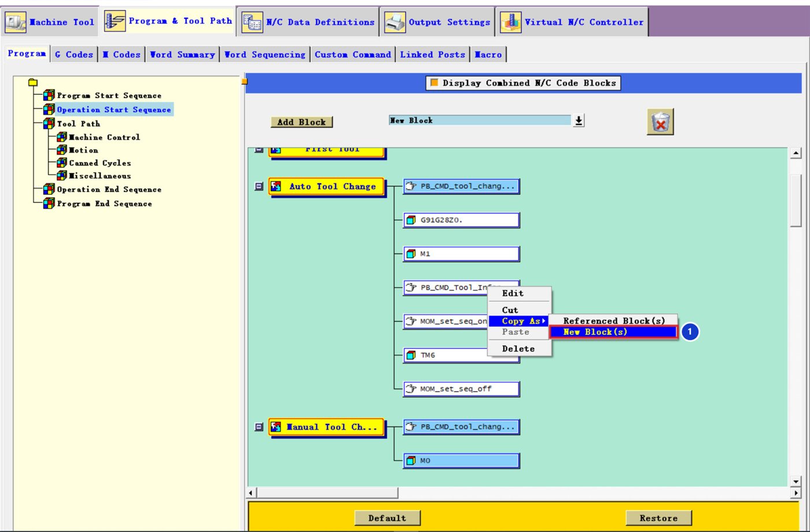
Task: Switch to the Machine Tool tab
Action: click(50, 22)
